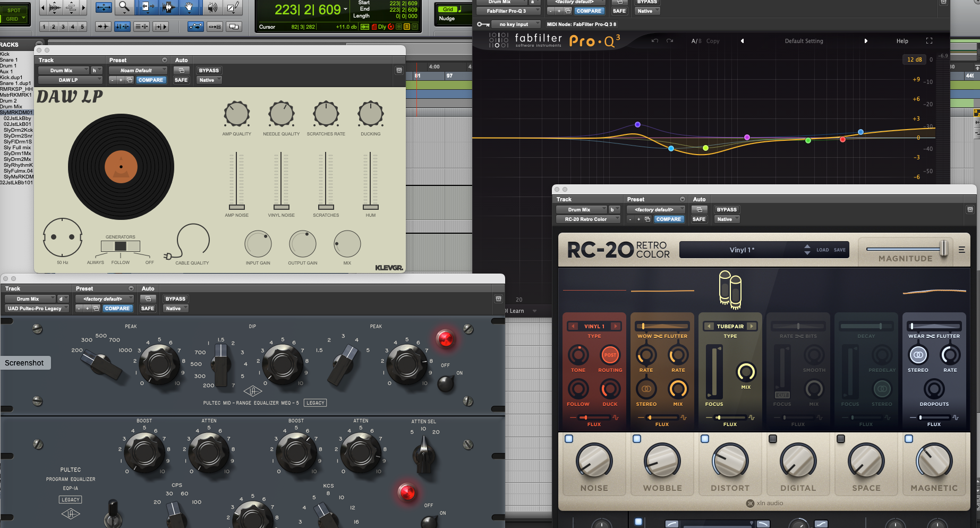Open the Default Setting preset menu in Pro-Q 3
The image size is (980, 528).
[804, 41]
